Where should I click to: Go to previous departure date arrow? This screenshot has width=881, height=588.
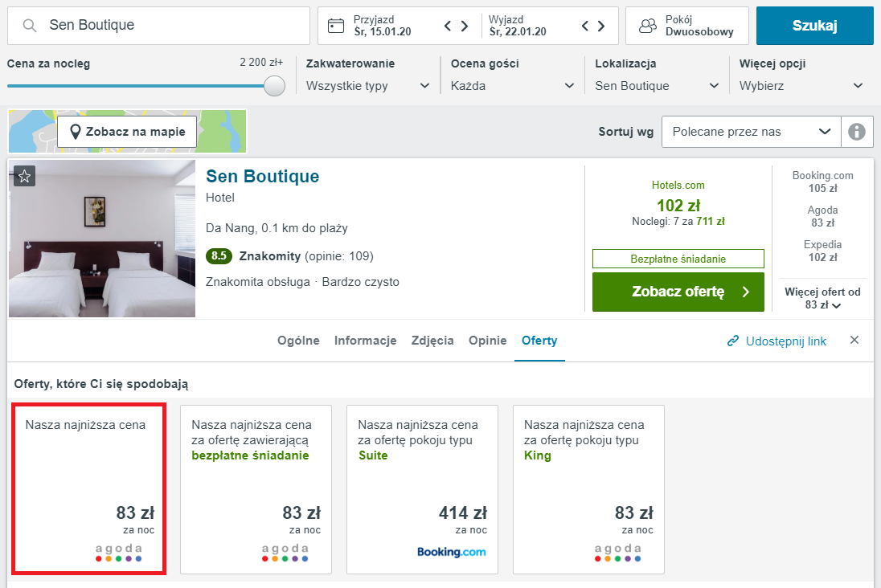click(x=585, y=26)
